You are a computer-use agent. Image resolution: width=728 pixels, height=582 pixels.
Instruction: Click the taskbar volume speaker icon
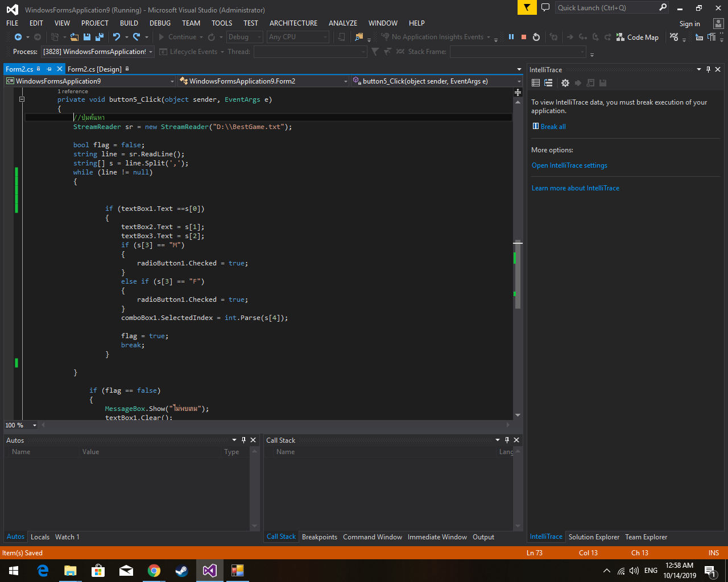pyautogui.click(x=634, y=571)
